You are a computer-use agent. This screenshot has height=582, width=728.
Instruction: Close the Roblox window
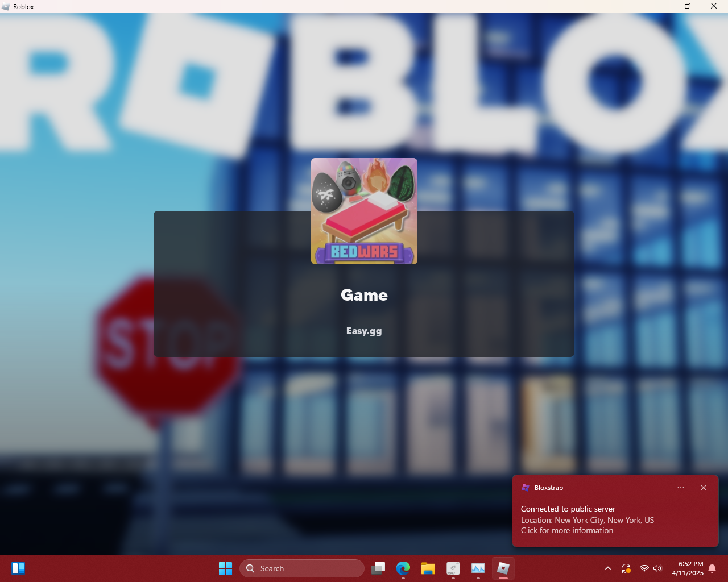(x=714, y=6)
